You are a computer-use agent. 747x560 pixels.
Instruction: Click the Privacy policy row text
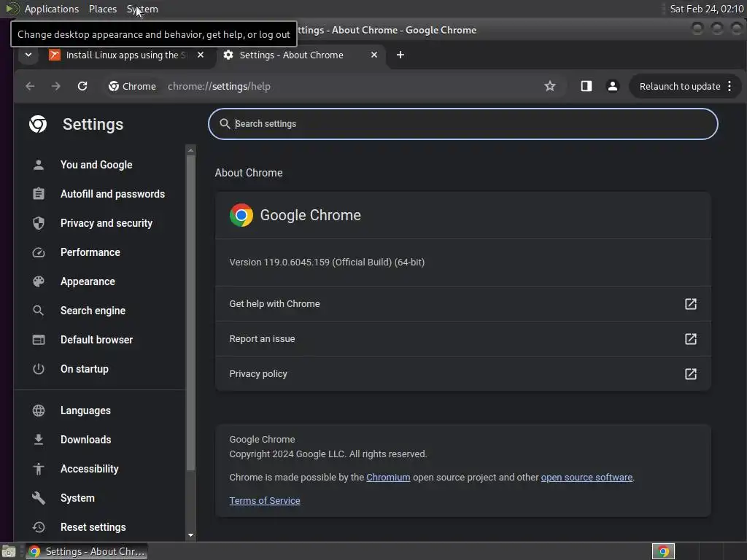[x=258, y=374]
